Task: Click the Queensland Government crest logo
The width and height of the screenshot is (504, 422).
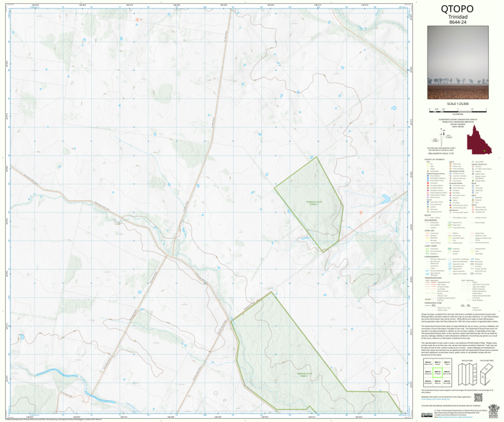Action: tap(492, 411)
